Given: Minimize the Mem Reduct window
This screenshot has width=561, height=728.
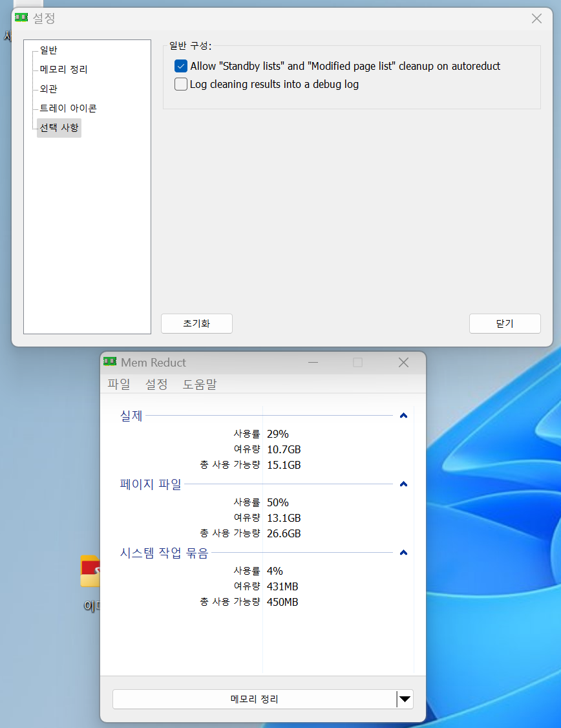Looking at the screenshot, I should coord(313,362).
